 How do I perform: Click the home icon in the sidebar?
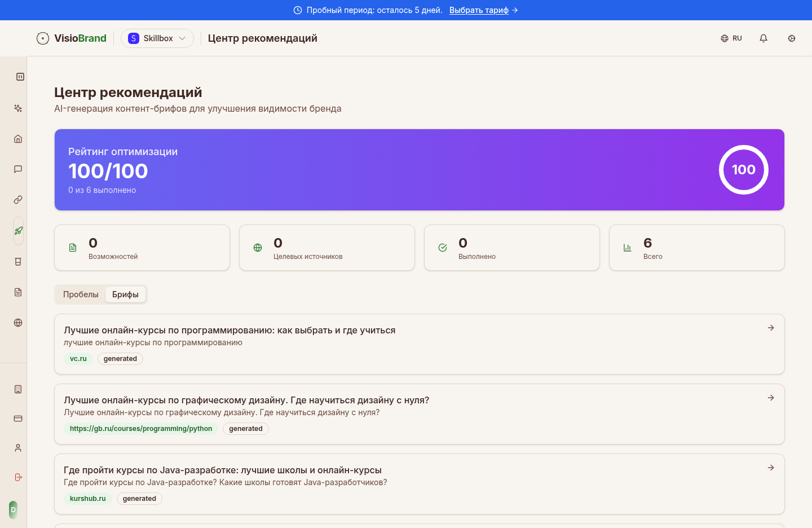click(x=17, y=138)
